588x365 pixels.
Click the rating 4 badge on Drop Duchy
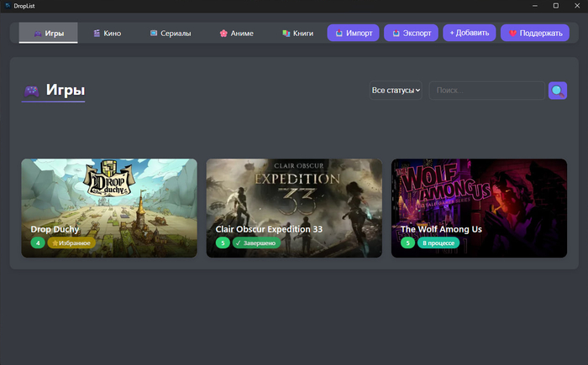click(x=38, y=242)
